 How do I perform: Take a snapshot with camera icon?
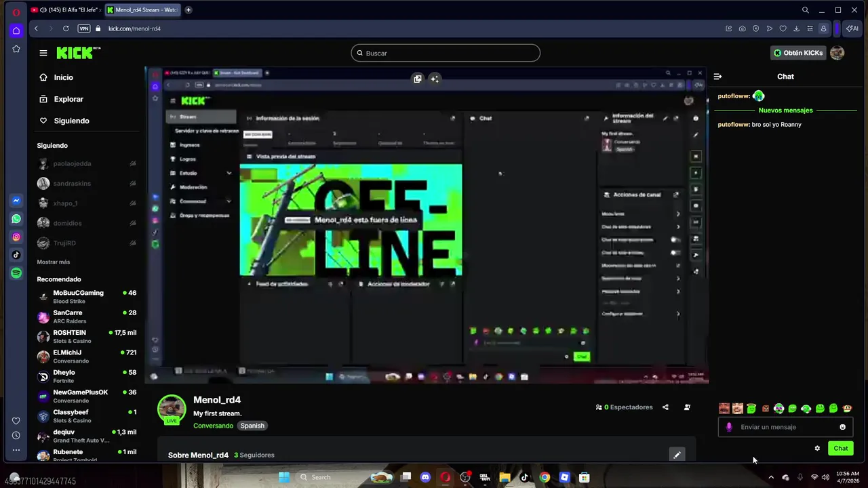pos(742,28)
